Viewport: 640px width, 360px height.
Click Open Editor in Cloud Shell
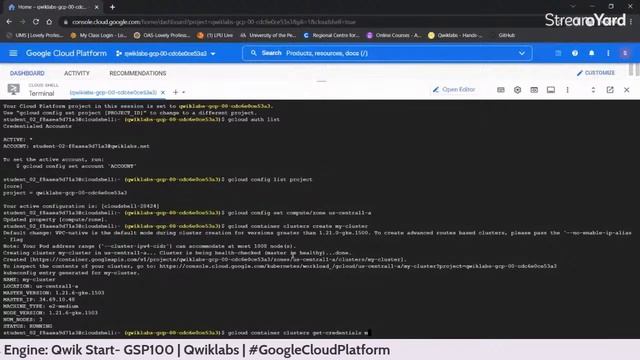pyautogui.click(x=454, y=89)
